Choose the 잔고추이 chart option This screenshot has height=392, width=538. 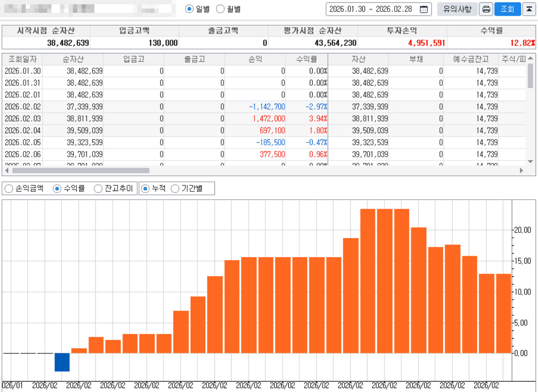98,189
